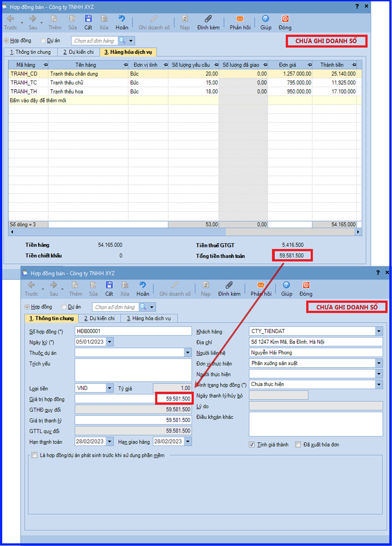Click Phản hồi mail icon in bottom window
This screenshot has width=392, height=546.
[261, 285]
